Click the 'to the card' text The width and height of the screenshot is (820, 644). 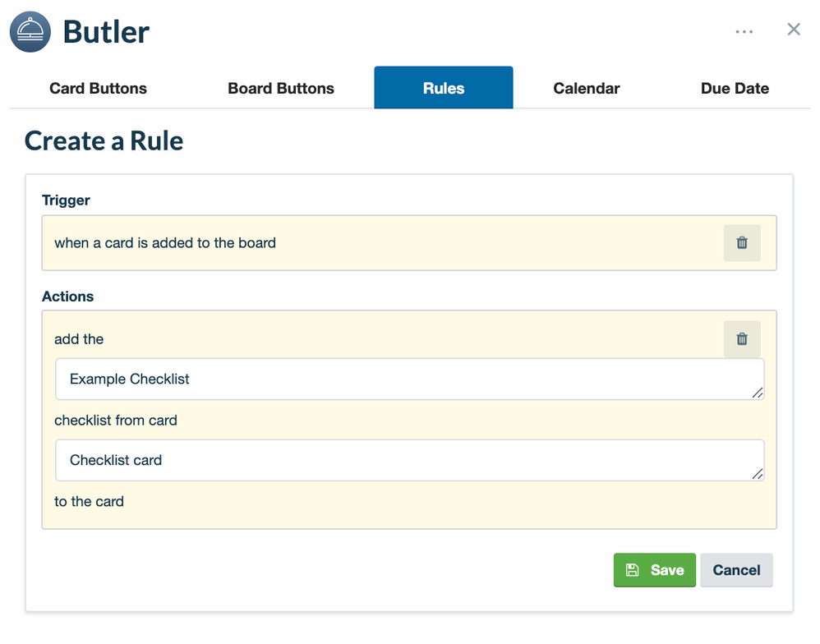click(89, 501)
